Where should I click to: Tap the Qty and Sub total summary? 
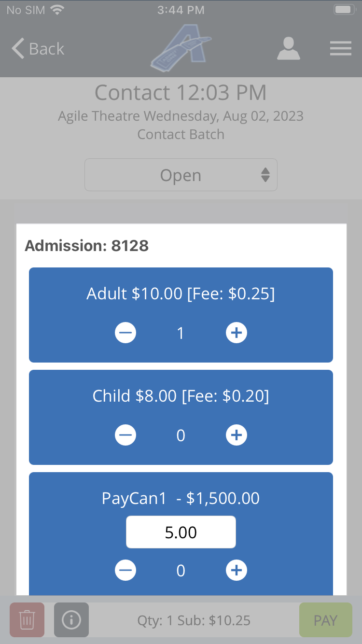coord(194,620)
